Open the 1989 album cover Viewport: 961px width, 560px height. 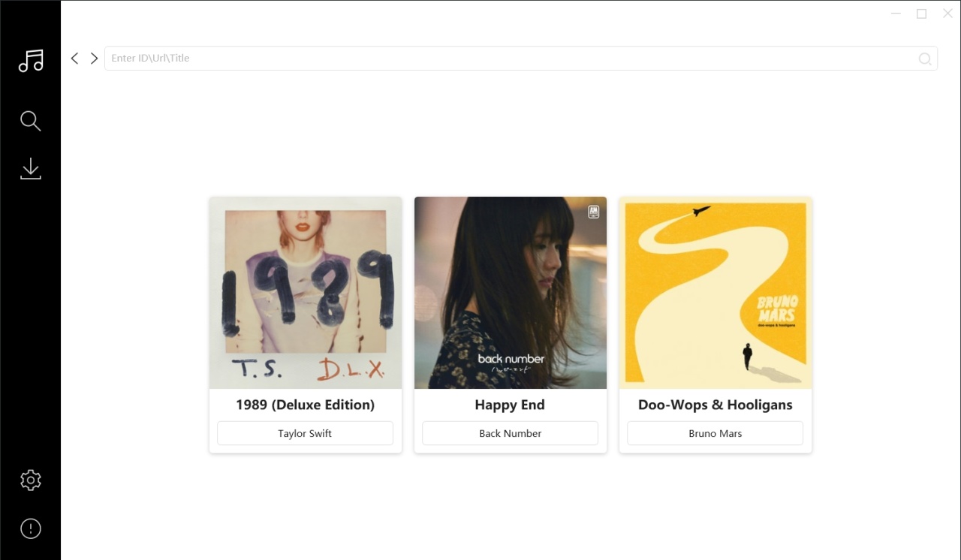pos(306,293)
